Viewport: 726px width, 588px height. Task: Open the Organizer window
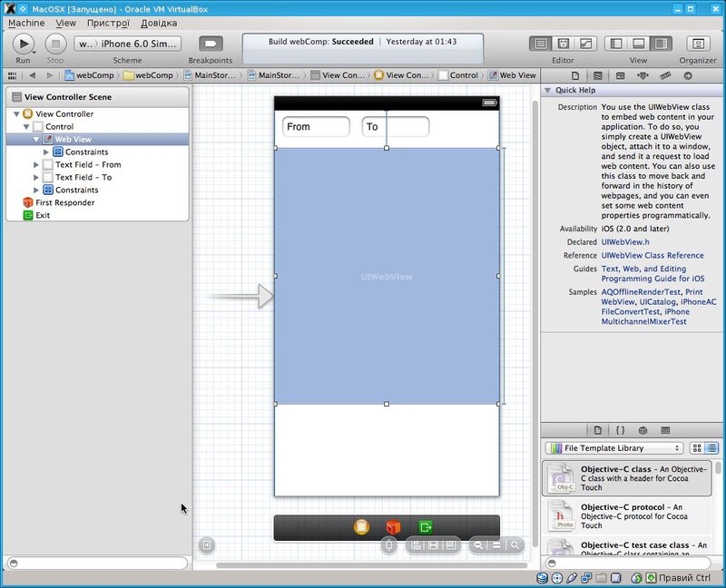pyautogui.click(x=698, y=44)
